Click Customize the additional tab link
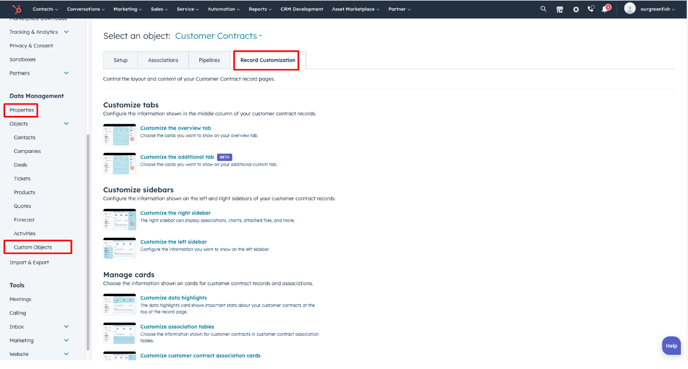 [177, 157]
